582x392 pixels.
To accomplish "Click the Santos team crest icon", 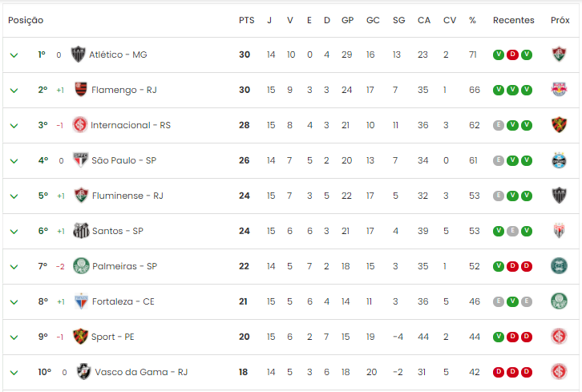I will (81, 231).
